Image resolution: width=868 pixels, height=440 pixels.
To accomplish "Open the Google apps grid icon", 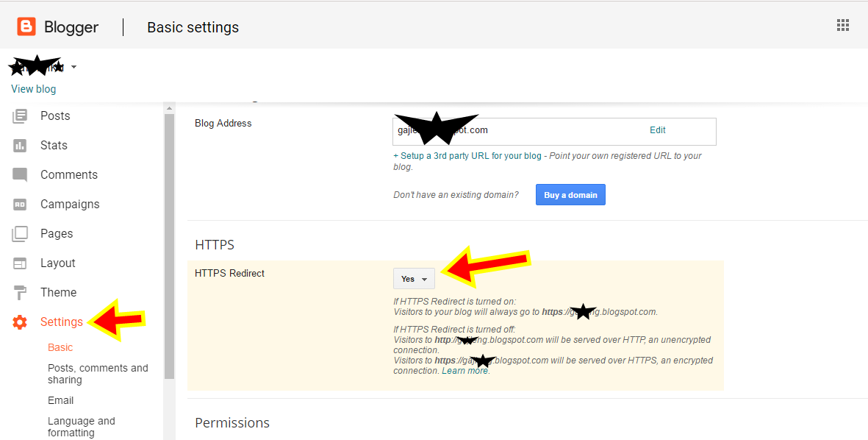I will 842,24.
